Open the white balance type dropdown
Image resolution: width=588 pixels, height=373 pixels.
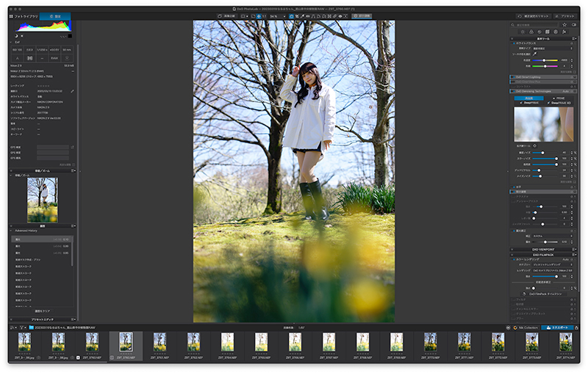[553, 48]
